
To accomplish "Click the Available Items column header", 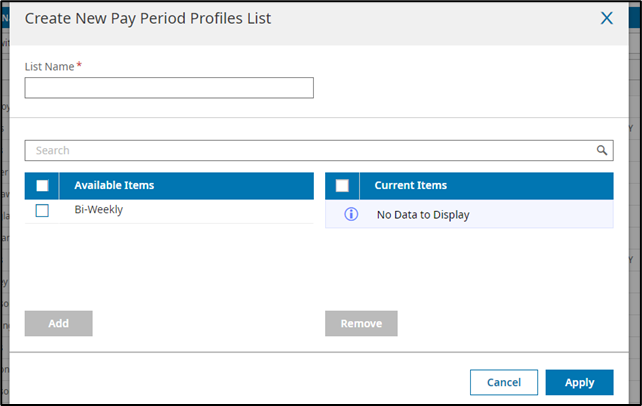I will [114, 185].
